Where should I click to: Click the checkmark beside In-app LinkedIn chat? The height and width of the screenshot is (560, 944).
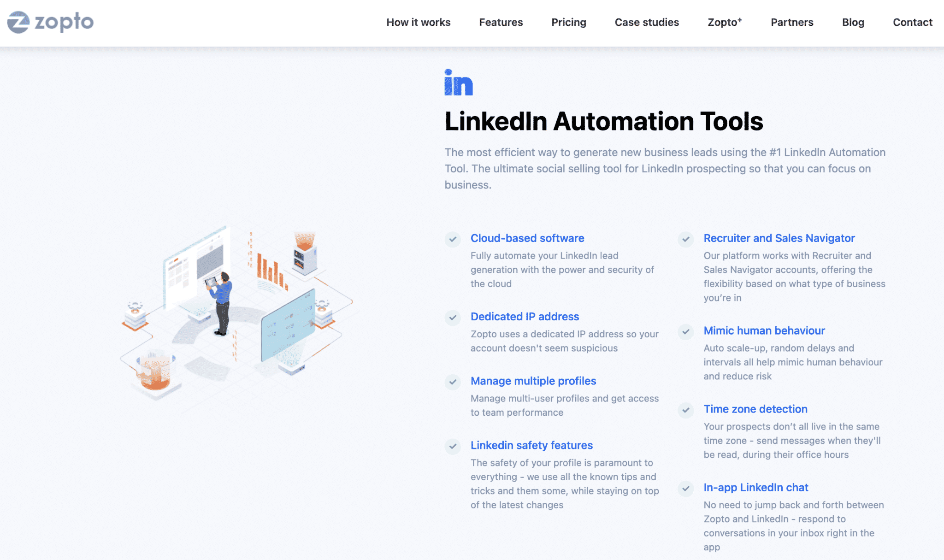686,489
